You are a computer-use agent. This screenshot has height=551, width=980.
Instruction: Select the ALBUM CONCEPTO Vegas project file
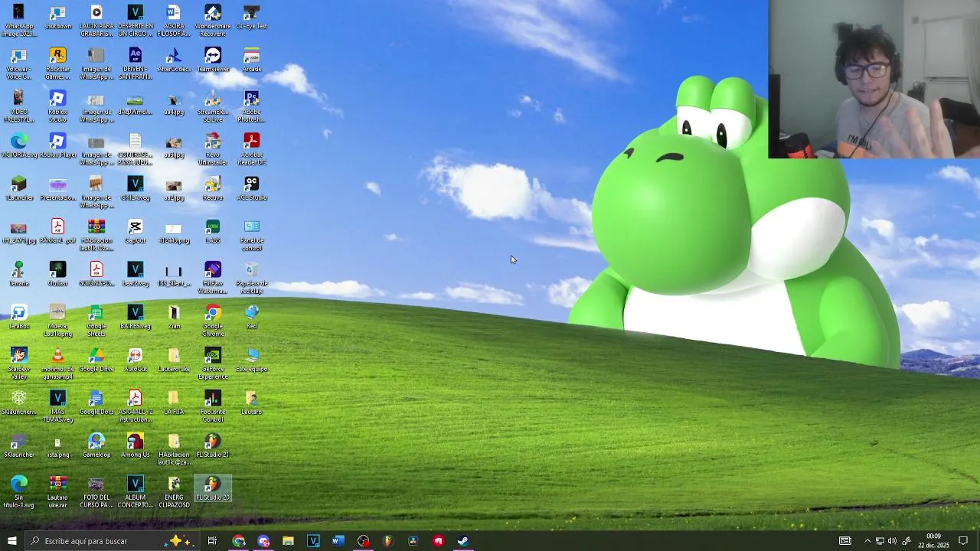tap(136, 492)
